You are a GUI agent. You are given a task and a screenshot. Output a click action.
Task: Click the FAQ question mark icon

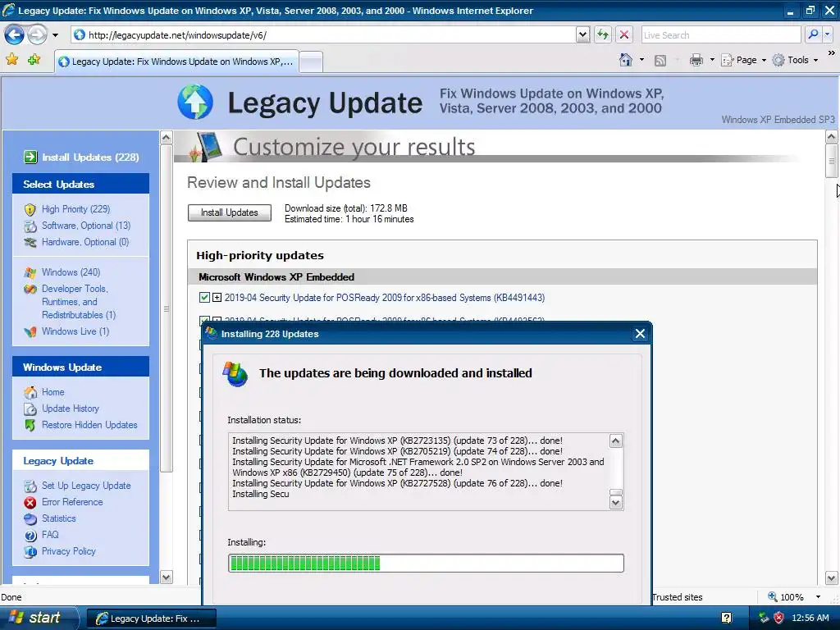click(30, 535)
